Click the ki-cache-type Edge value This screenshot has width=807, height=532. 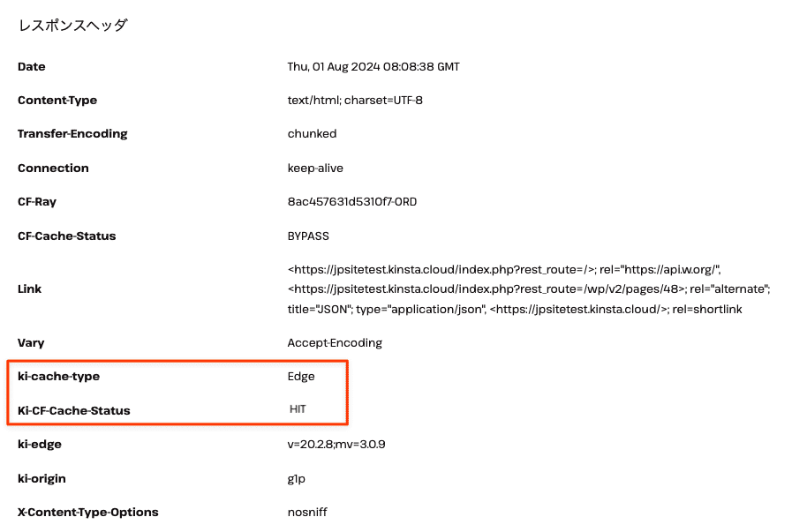[x=301, y=377]
